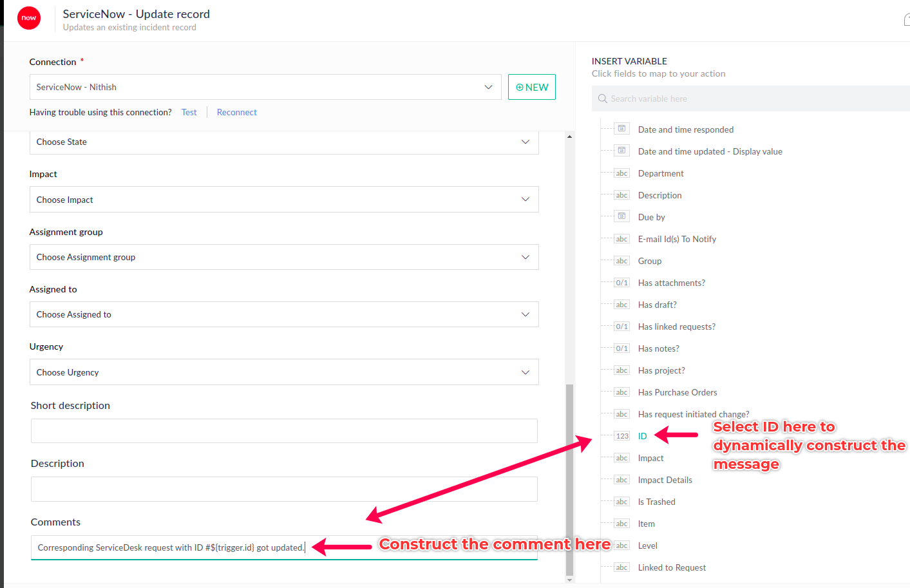Click the abc icon beside Has project?
Screen dimensions: 910x588
tap(621, 370)
